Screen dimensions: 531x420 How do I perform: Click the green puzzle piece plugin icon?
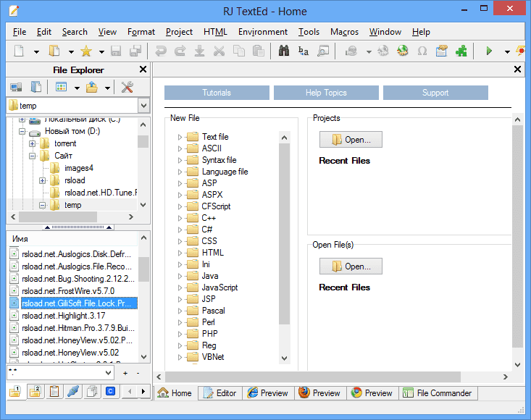point(461,51)
